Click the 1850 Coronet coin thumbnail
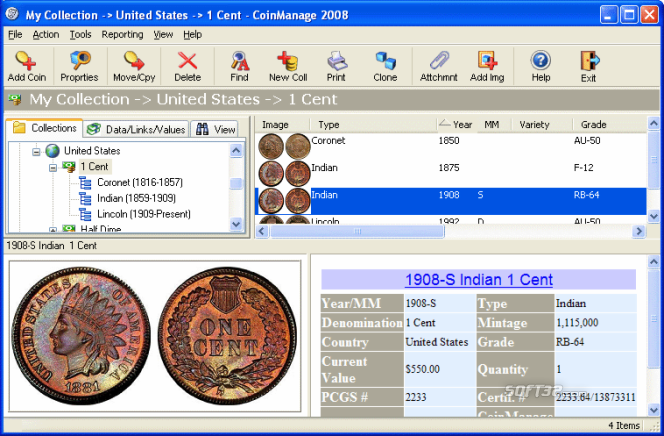 284,146
